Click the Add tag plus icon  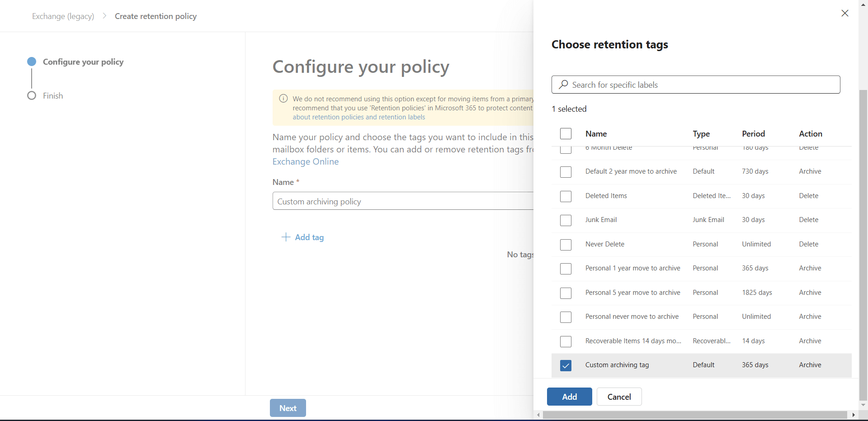click(286, 237)
